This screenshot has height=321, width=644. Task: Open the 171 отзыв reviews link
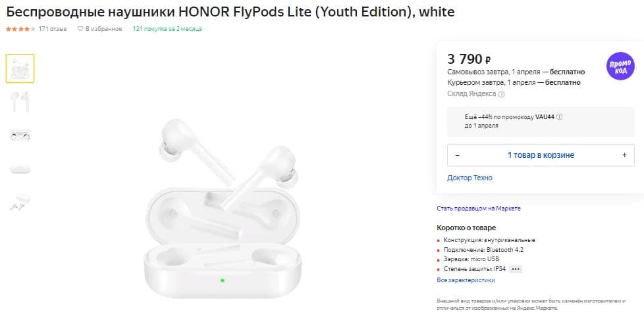pyautogui.click(x=53, y=29)
